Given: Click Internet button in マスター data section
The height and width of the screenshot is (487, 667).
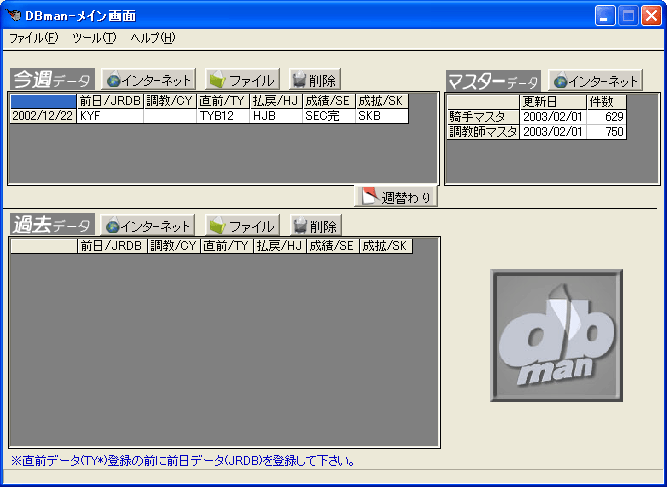Looking at the screenshot, I should (x=595, y=81).
